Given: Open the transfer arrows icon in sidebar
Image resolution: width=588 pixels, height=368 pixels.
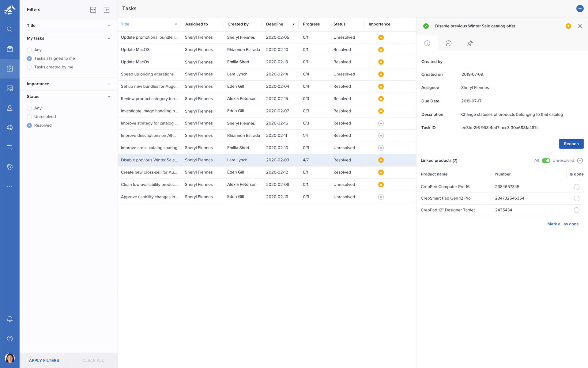Looking at the screenshot, I should [10, 147].
